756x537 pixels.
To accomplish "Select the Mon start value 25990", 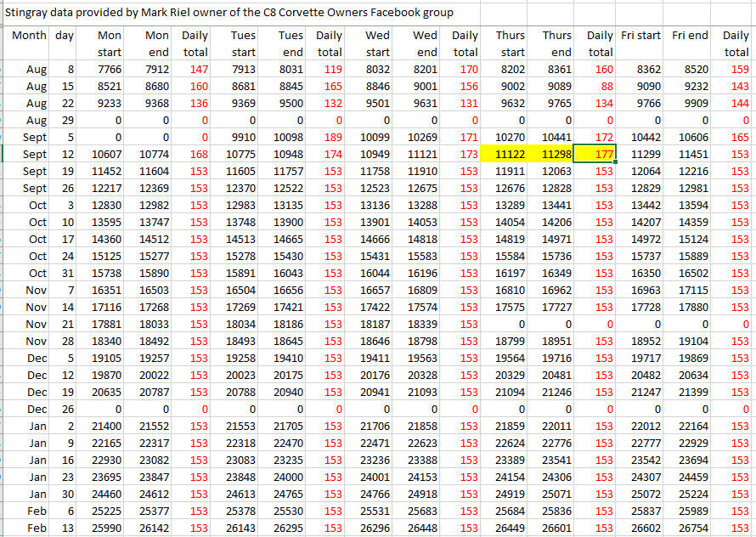I will (x=110, y=528).
